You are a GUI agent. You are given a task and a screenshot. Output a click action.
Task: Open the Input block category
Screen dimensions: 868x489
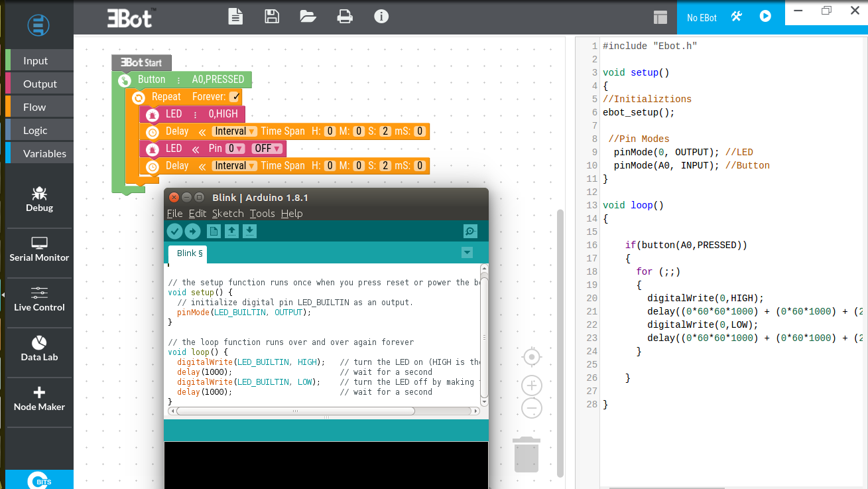tap(39, 60)
